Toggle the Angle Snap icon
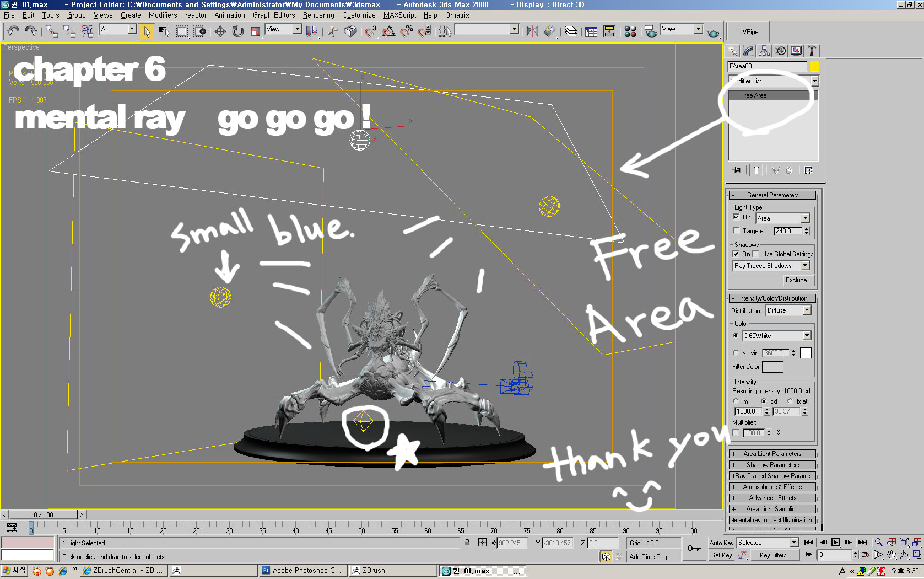Image resolution: width=924 pixels, height=579 pixels. pyautogui.click(x=388, y=31)
